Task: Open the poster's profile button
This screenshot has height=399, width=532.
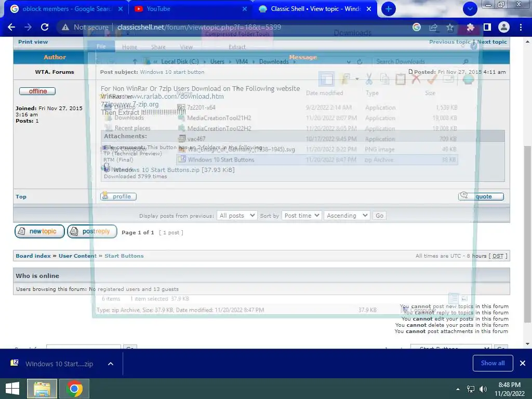Action: [118, 196]
